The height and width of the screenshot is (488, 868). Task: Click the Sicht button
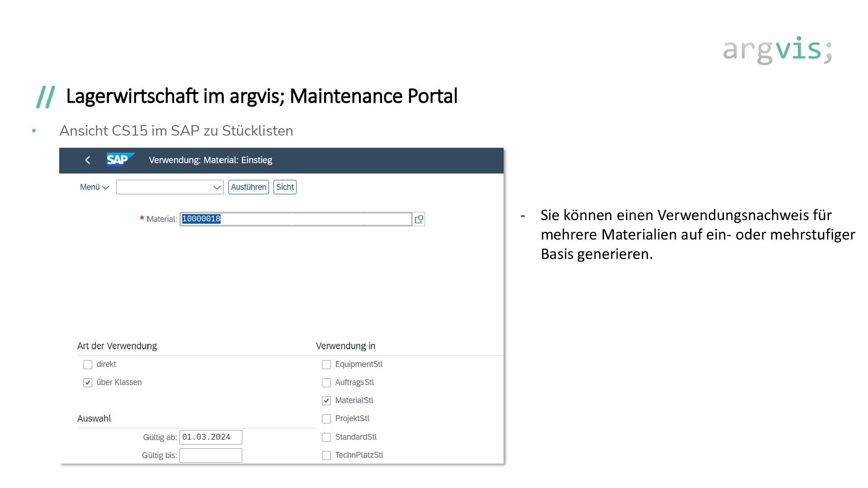coord(285,187)
